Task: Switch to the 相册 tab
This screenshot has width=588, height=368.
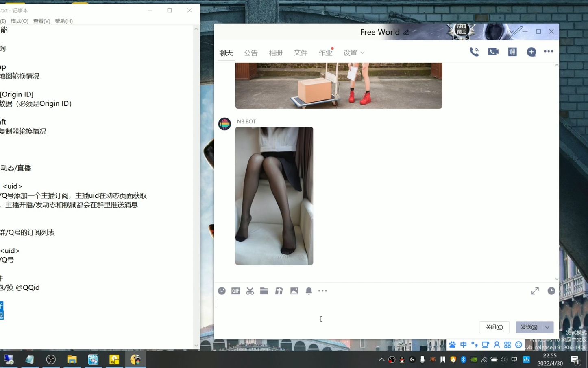Action: coord(275,53)
